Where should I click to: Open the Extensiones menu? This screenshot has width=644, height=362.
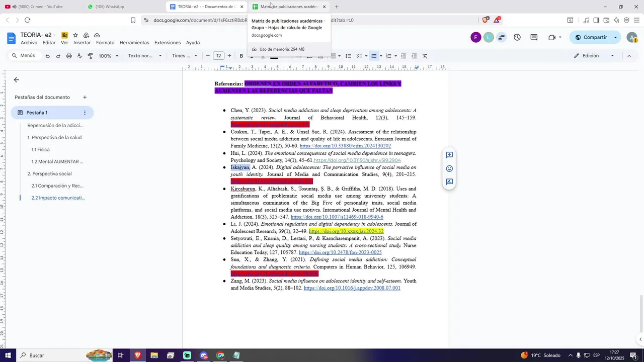coord(168,43)
